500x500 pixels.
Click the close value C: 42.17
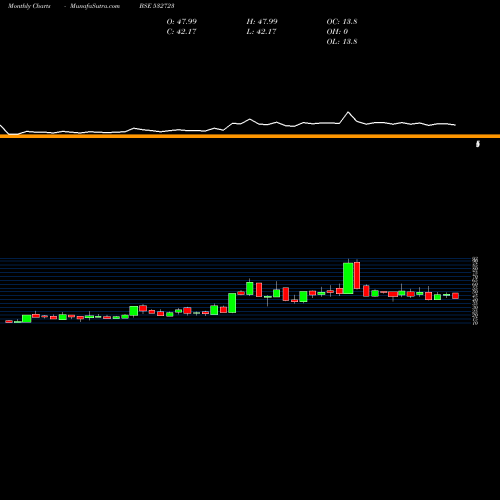point(181,32)
